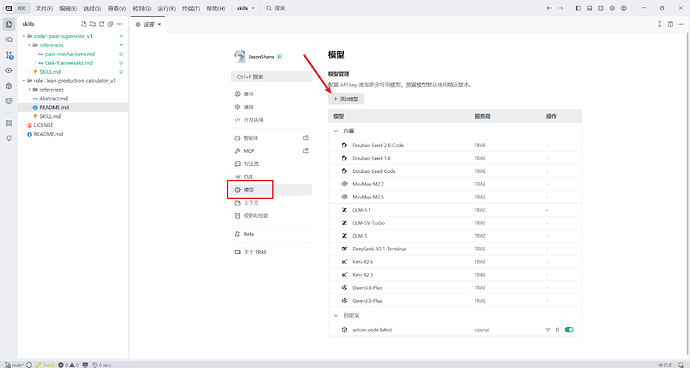690x368 pixels.
Task: Open the MCP settings section
Action: tap(271, 151)
